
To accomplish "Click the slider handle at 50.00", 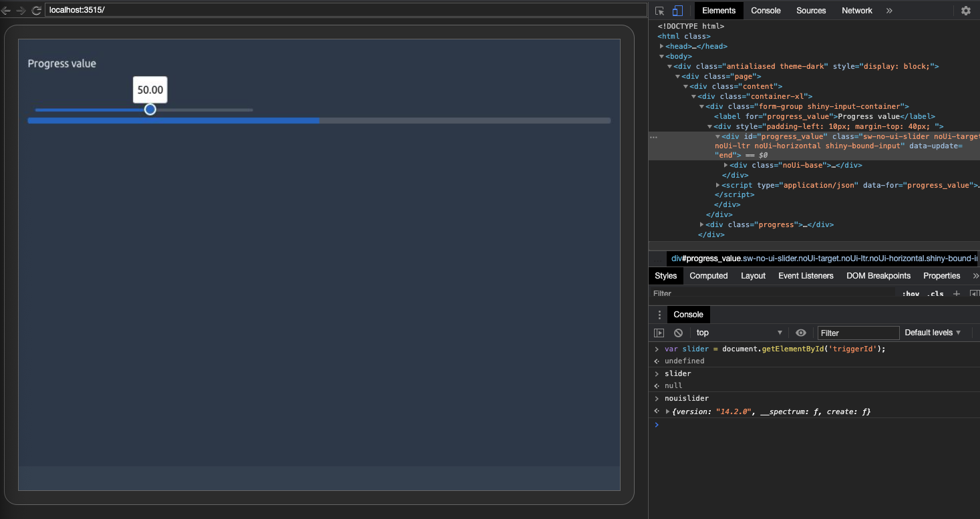I will [x=150, y=109].
